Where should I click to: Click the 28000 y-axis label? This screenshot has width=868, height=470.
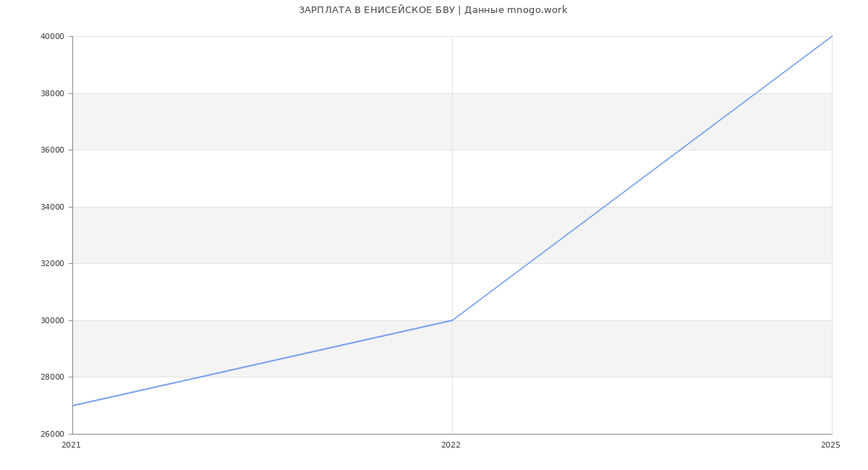(x=53, y=377)
